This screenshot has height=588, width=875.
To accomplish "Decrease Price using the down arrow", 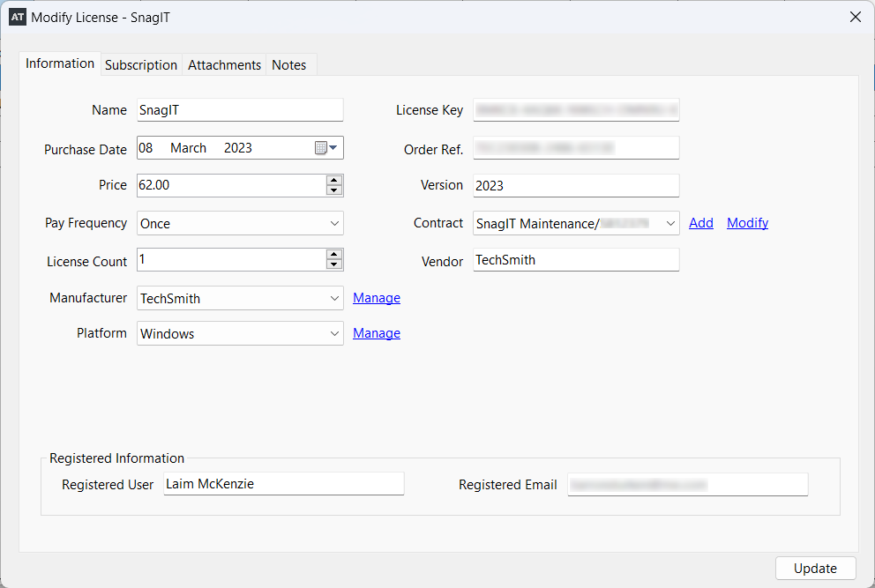I will coord(333,190).
